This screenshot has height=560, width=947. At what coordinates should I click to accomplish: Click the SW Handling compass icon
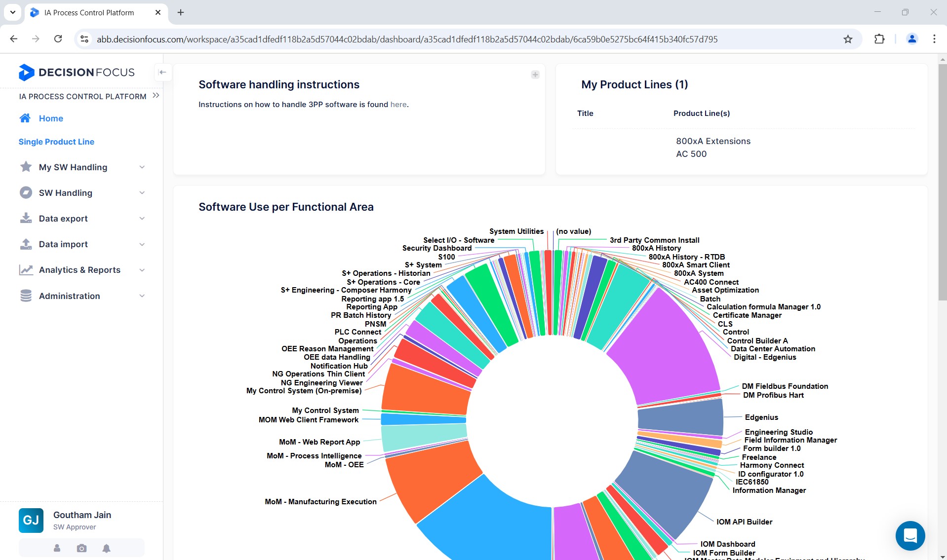(26, 192)
